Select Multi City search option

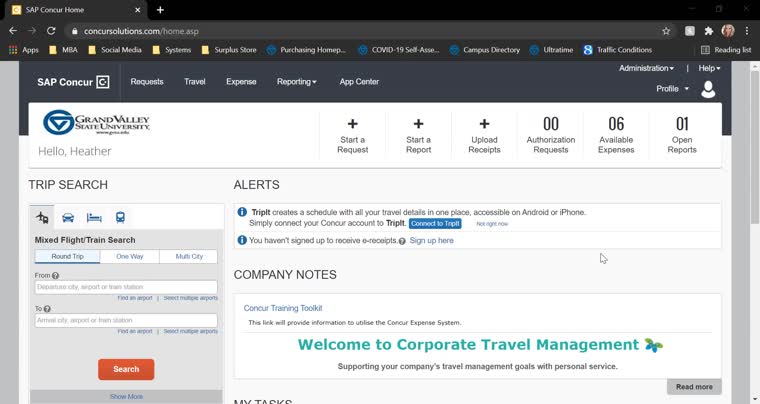click(189, 256)
